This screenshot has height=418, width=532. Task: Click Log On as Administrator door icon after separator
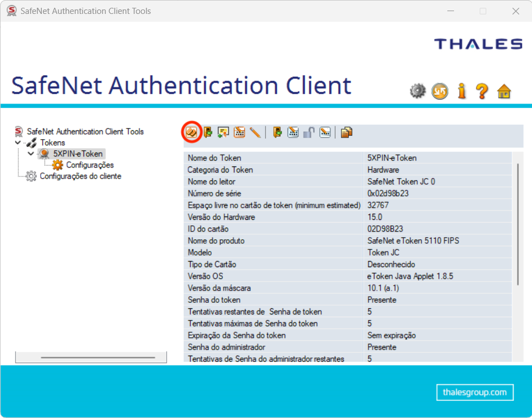277,132
